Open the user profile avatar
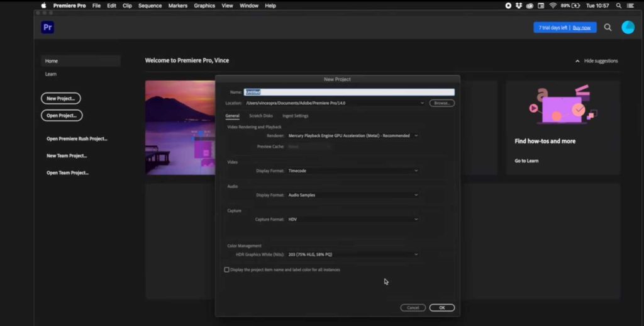644x326 pixels. coord(628,28)
